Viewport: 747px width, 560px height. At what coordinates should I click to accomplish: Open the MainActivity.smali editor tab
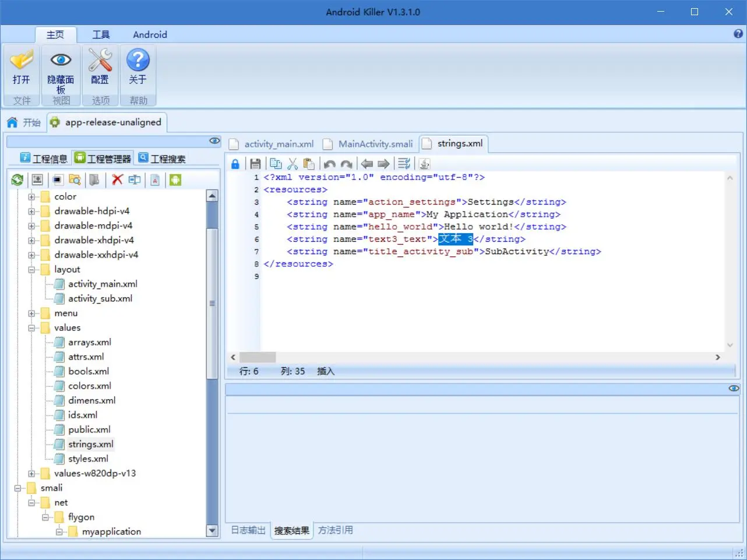(368, 144)
